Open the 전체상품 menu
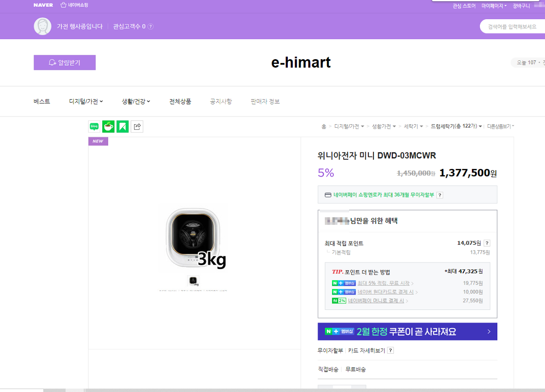Screen dimensions: 545x392 [x=180, y=101]
